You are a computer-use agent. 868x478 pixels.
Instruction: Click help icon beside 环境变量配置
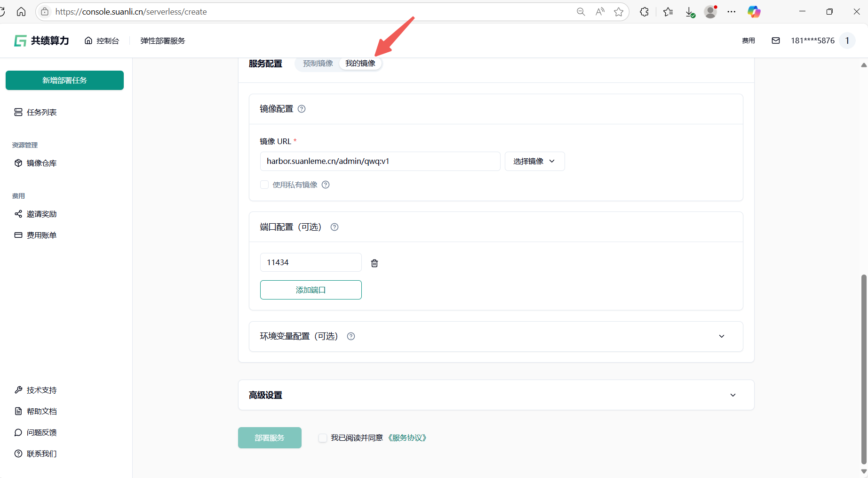pos(351,336)
